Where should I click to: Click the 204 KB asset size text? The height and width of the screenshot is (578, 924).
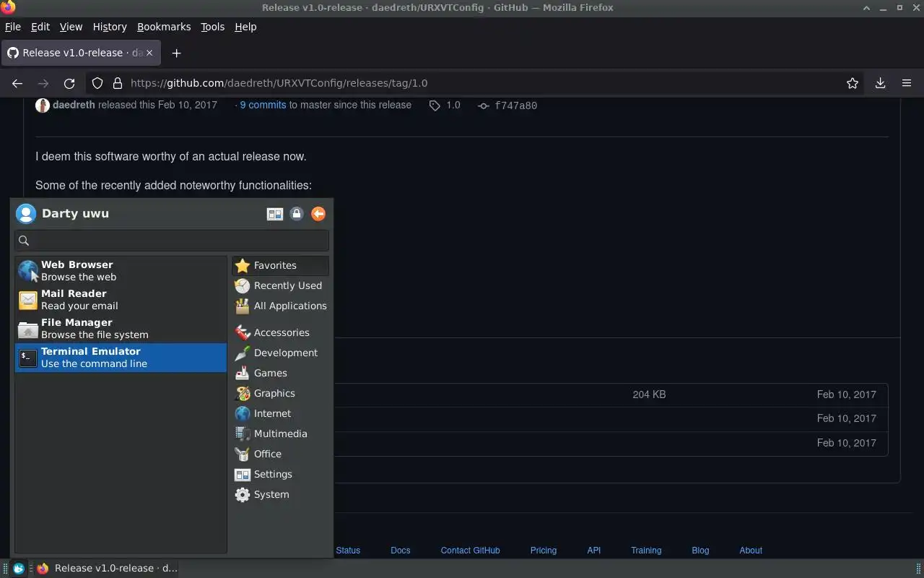[649, 394]
